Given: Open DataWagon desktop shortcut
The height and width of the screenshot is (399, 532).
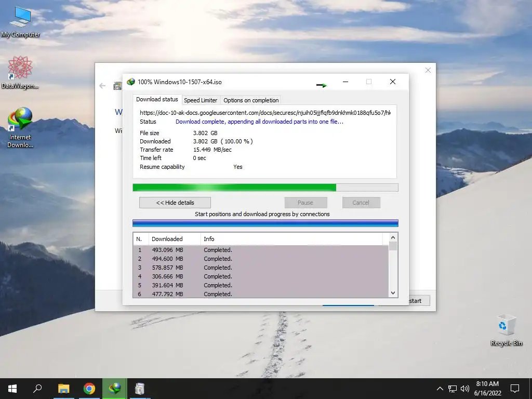Looking at the screenshot, I should pyautogui.click(x=20, y=72).
